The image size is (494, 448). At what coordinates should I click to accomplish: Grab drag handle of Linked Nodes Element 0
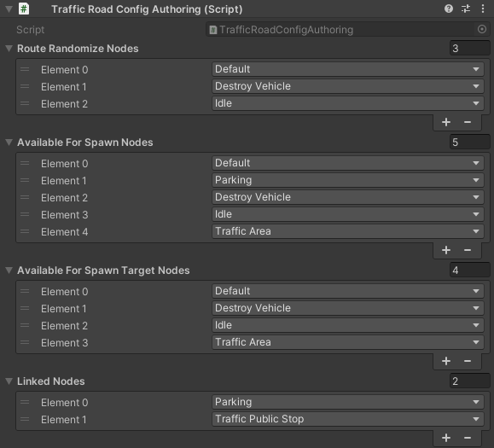(25, 402)
